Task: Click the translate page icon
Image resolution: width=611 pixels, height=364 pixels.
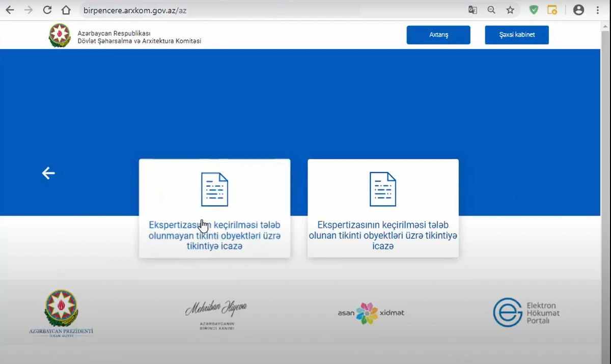Action: click(x=473, y=10)
